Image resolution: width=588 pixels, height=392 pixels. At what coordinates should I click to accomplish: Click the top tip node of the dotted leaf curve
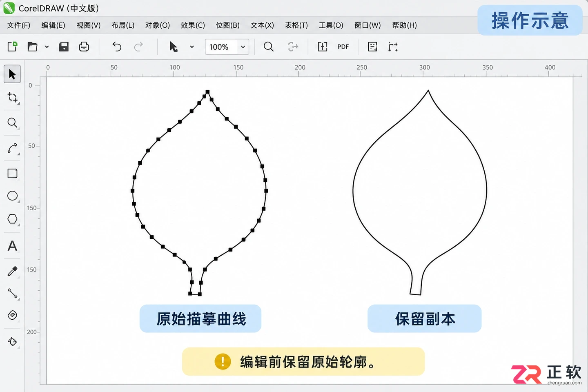[x=207, y=92]
